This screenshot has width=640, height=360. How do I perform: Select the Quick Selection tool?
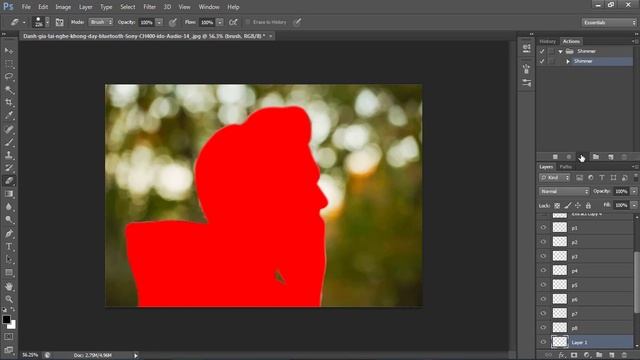click(x=9, y=90)
